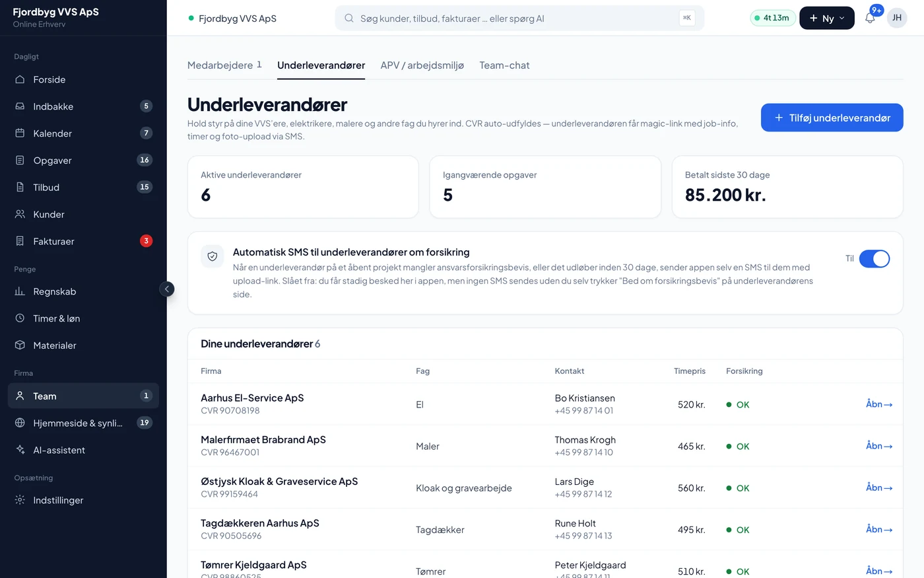Open Indbakke via the inbox icon
Screen dimensions: 924x578
pyautogui.click(x=20, y=106)
